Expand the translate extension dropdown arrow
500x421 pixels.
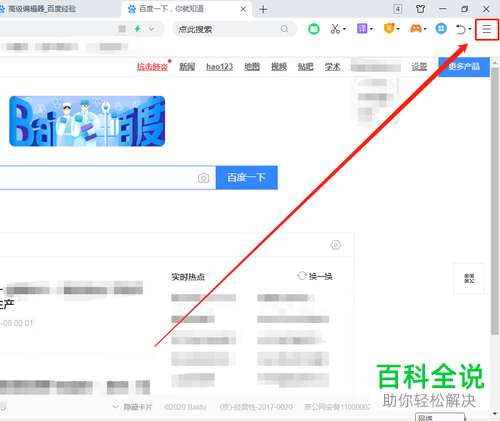click(371, 29)
